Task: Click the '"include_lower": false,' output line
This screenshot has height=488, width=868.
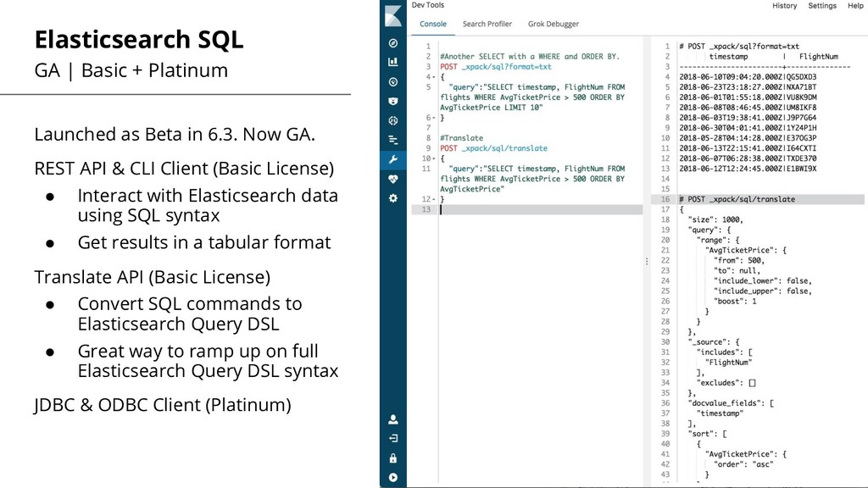Action: coord(763,281)
